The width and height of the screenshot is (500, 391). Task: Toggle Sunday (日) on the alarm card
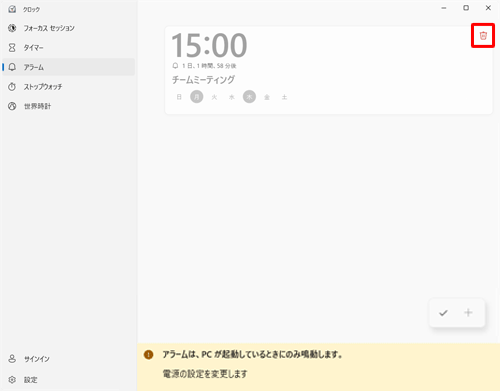tap(179, 97)
